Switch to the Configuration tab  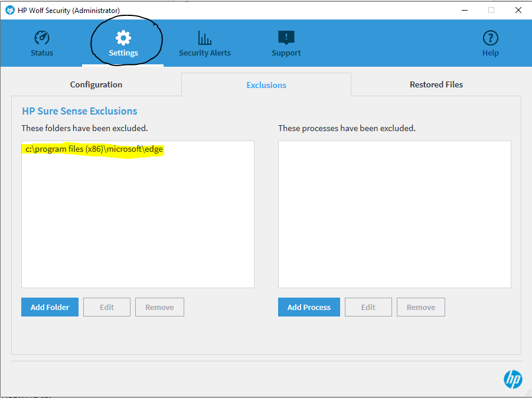96,84
